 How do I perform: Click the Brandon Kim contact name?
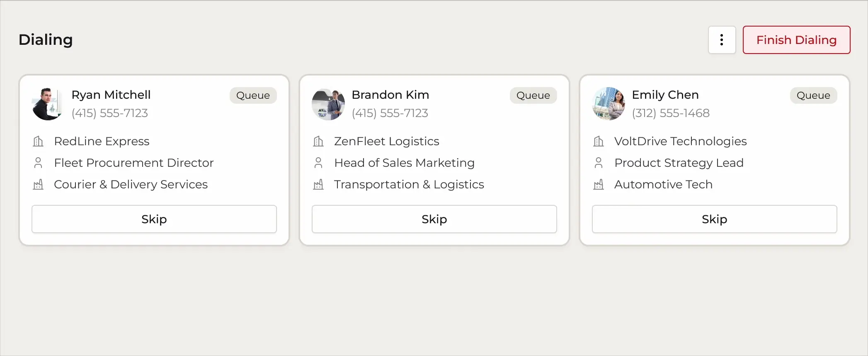click(x=390, y=95)
